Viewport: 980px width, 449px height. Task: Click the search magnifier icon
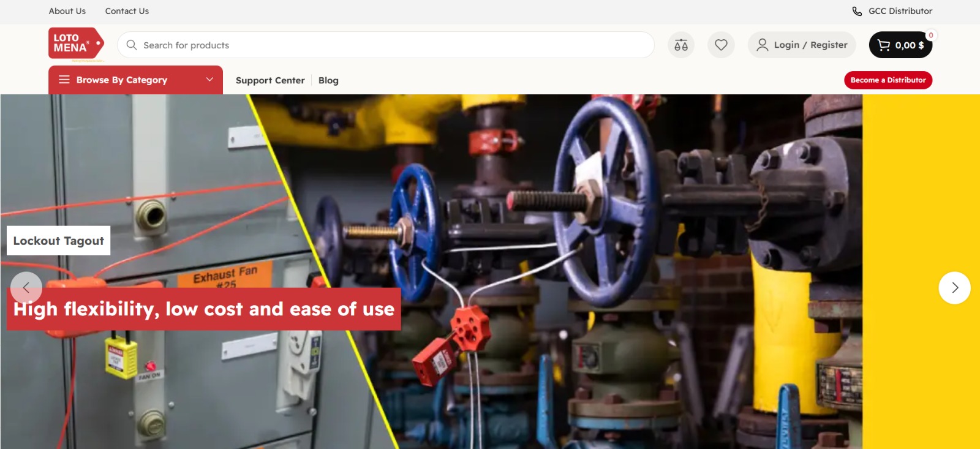pyautogui.click(x=132, y=45)
